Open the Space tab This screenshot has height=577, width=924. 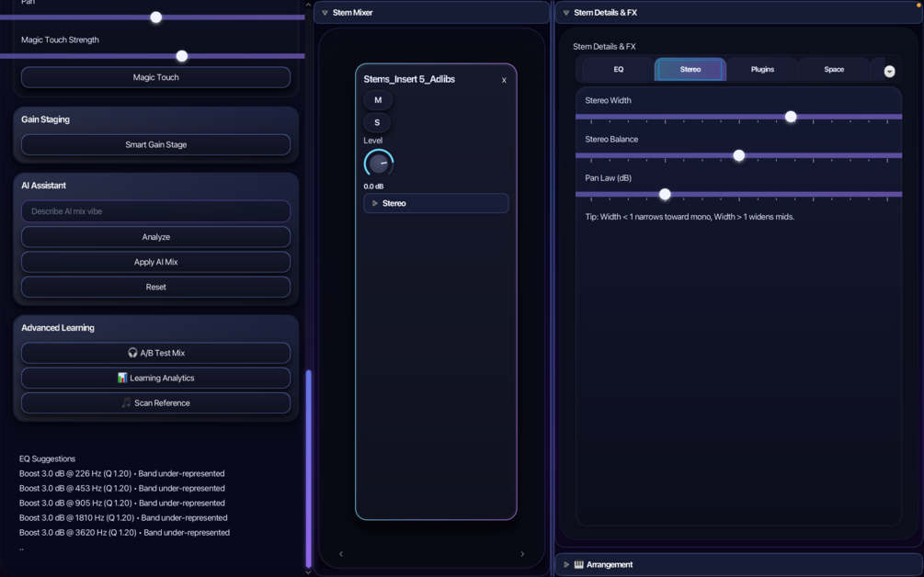click(x=834, y=70)
